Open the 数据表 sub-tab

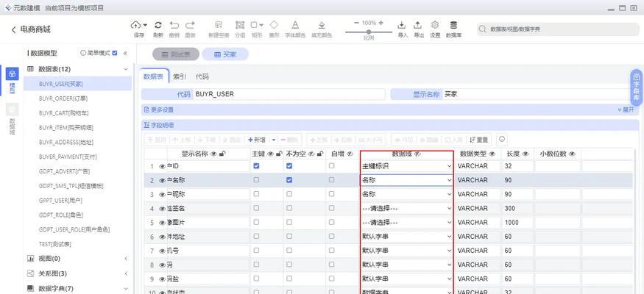click(x=153, y=76)
